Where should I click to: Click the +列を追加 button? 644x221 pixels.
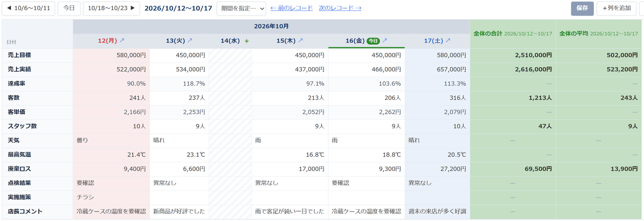[x=617, y=8]
